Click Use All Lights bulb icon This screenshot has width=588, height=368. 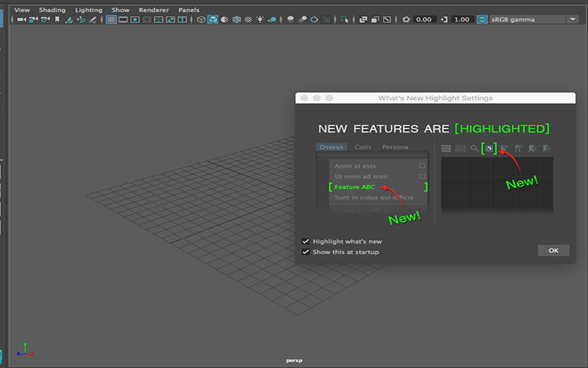click(260, 20)
